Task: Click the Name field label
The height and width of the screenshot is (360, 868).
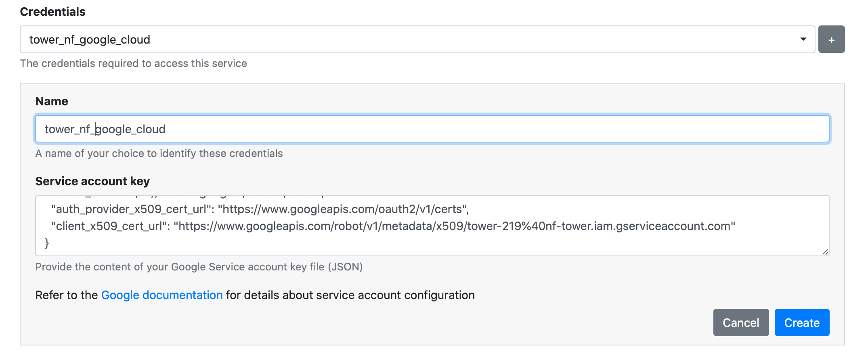Action: (x=52, y=101)
